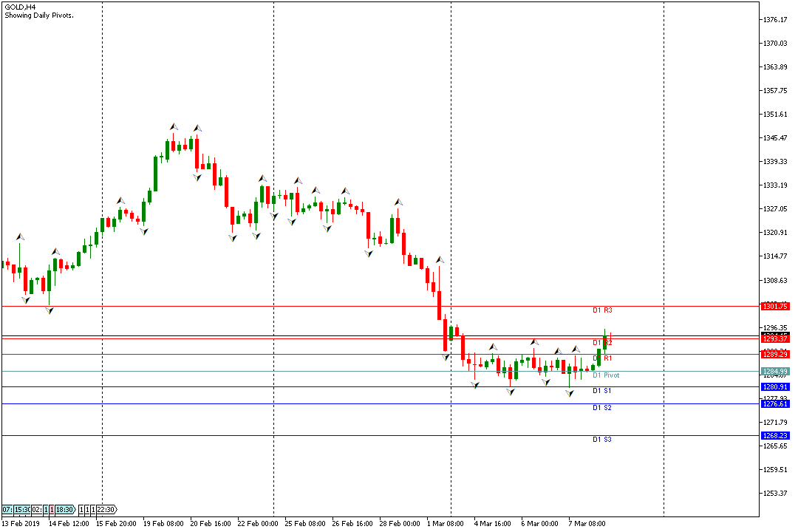The height and width of the screenshot is (532, 798).
Task: Click the up fractal arrow above the 1 Mar candle
Action: [x=440, y=259]
